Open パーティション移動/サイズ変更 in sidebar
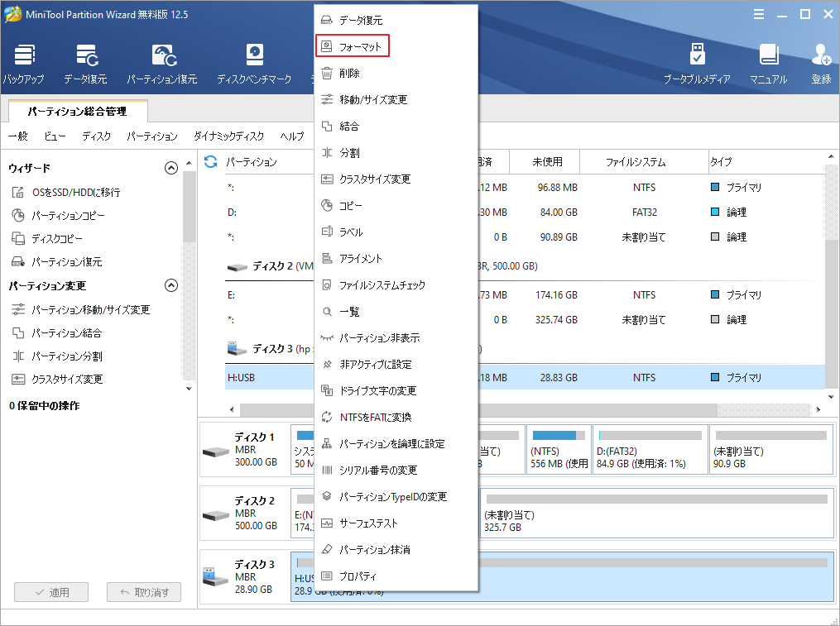Image resolution: width=840 pixels, height=626 pixels. pos(81,310)
